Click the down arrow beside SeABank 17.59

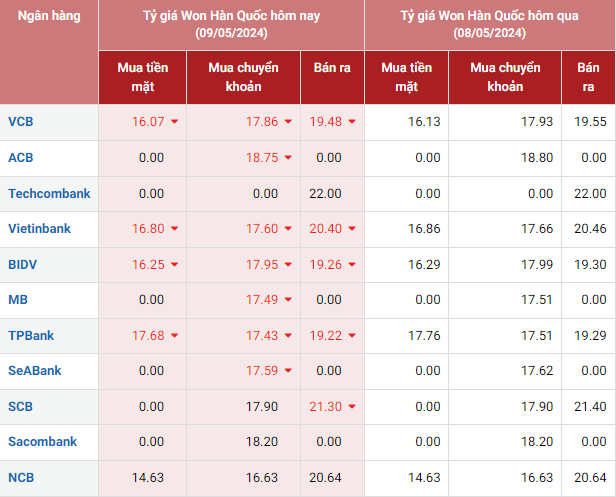[288, 371]
